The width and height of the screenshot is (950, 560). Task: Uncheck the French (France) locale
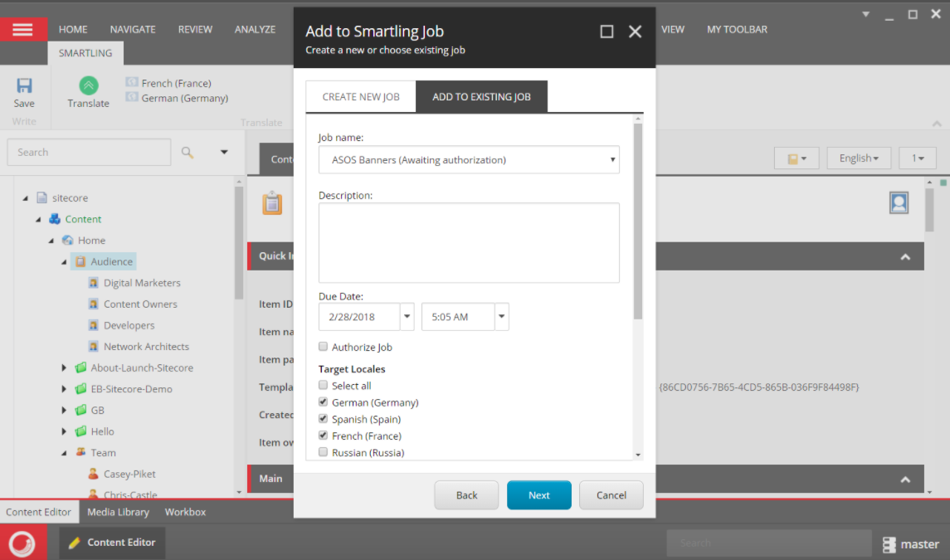point(323,436)
